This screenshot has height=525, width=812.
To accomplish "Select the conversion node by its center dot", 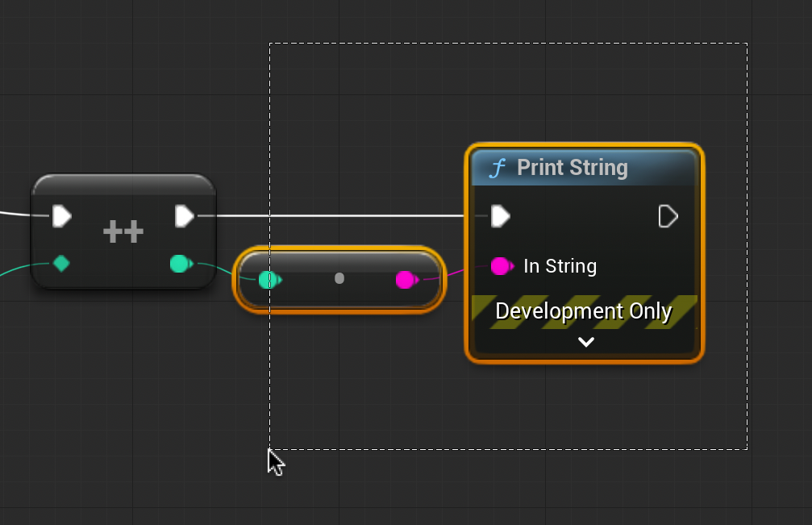I will click(x=339, y=278).
